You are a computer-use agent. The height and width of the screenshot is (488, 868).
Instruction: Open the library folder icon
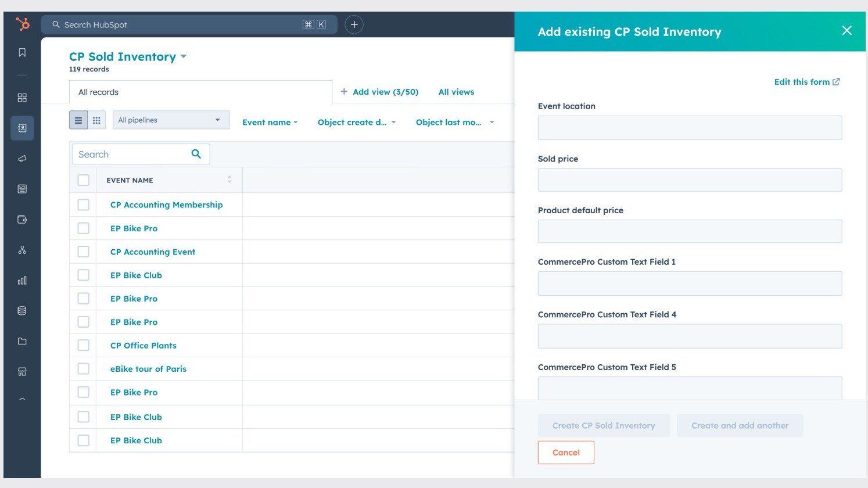click(22, 341)
